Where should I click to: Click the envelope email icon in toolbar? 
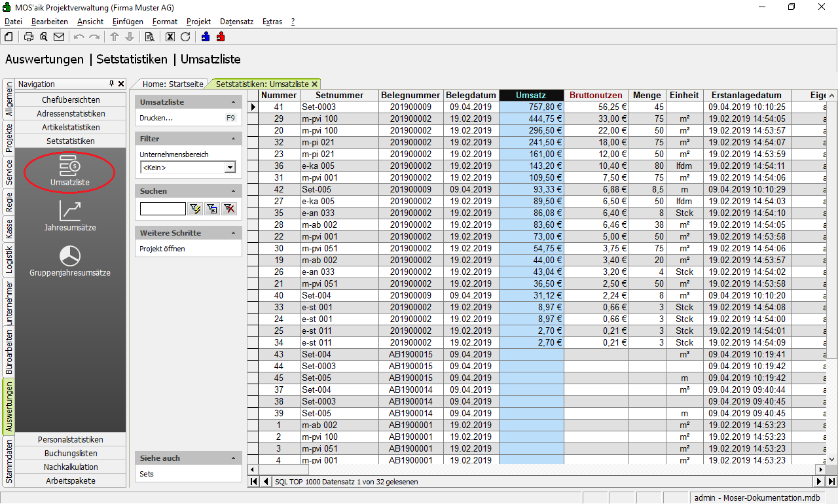coord(59,37)
